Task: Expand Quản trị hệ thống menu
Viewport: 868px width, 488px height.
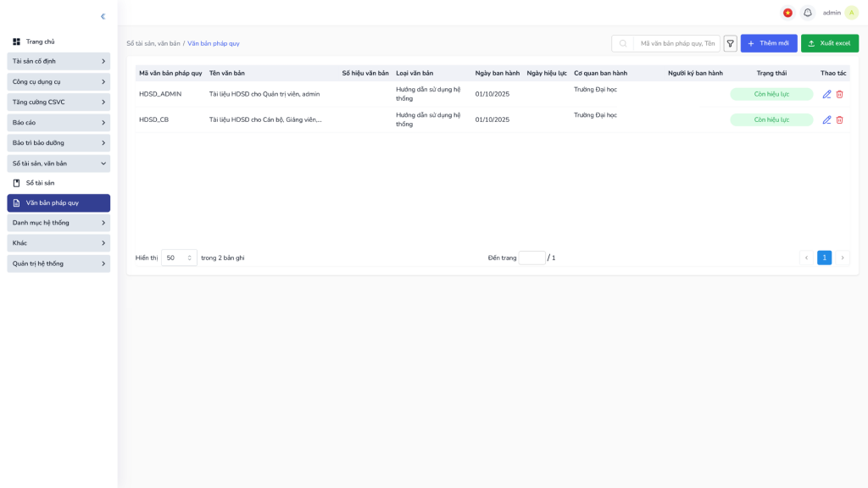Action: [58, 263]
